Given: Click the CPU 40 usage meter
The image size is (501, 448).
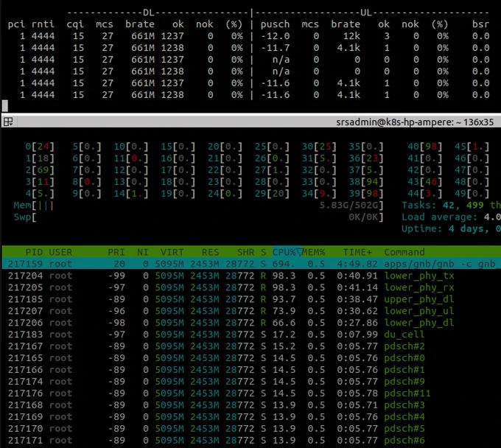Looking at the screenshot, I should [x=425, y=147].
